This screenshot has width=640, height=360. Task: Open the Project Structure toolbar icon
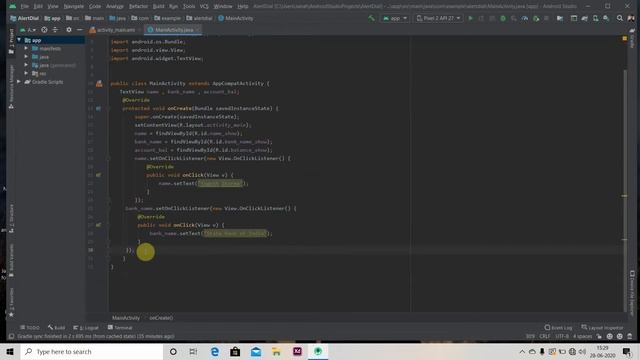pyautogui.click(x=560, y=18)
